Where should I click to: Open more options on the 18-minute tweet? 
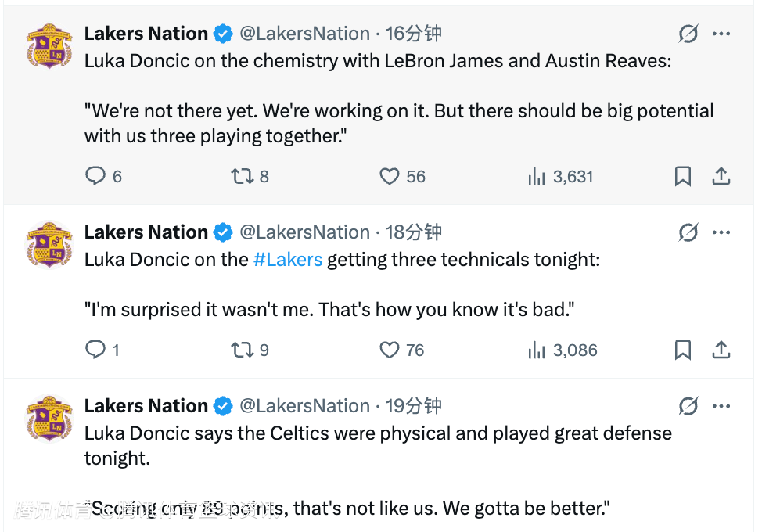(x=721, y=232)
